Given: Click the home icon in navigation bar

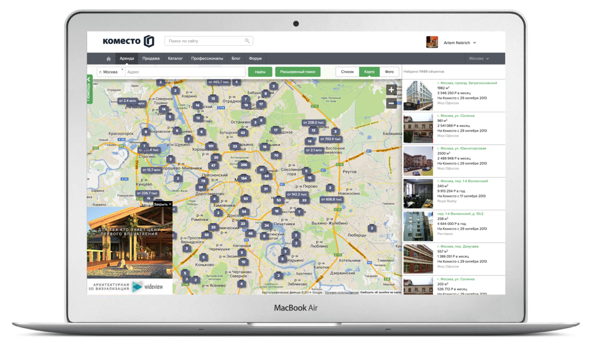Looking at the screenshot, I should point(108,58).
